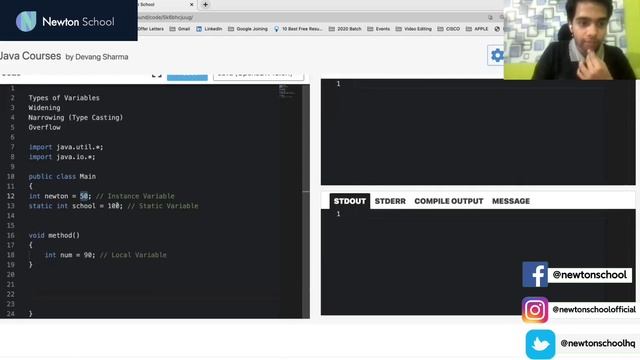640x360 pixels.
Task: Click line number 14 in the gutter
Action: click(x=11, y=216)
